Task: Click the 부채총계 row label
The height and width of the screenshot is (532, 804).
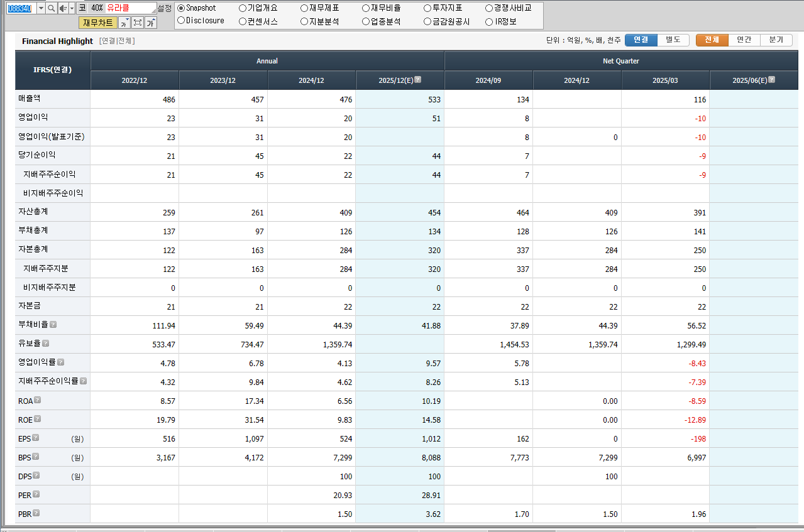Action: pyautogui.click(x=33, y=231)
